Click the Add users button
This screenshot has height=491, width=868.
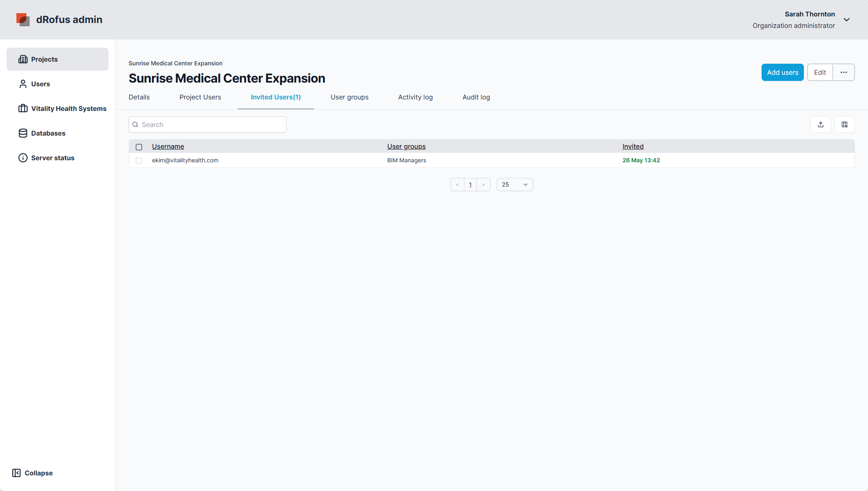point(783,72)
